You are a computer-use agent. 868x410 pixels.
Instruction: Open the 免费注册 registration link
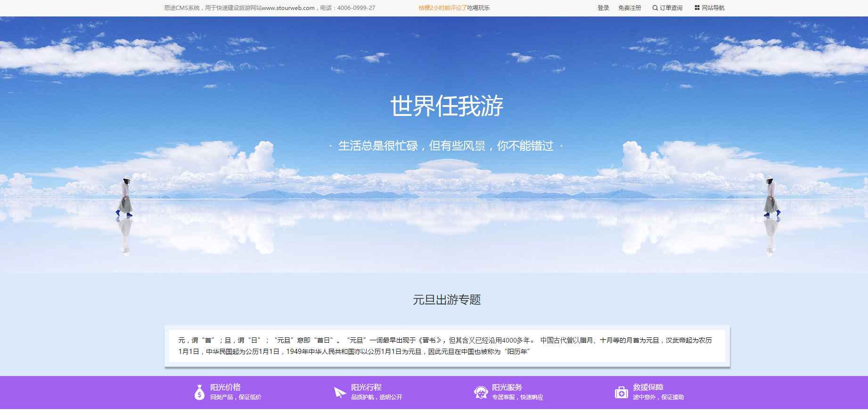630,8
